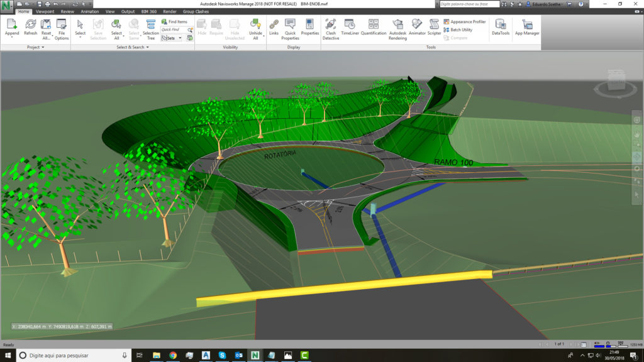Open the Animator tool
The image size is (644, 362).
(417, 27)
